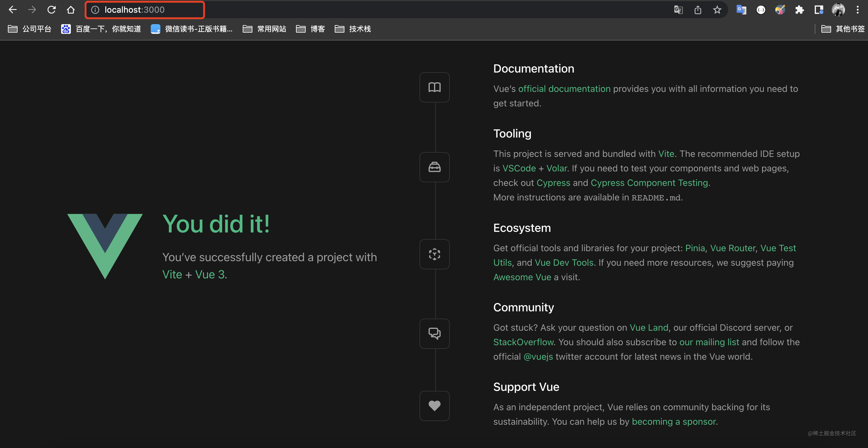Expand the 技术栈 bookmarks folder
The image size is (868, 448).
pyautogui.click(x=353, y=29)
